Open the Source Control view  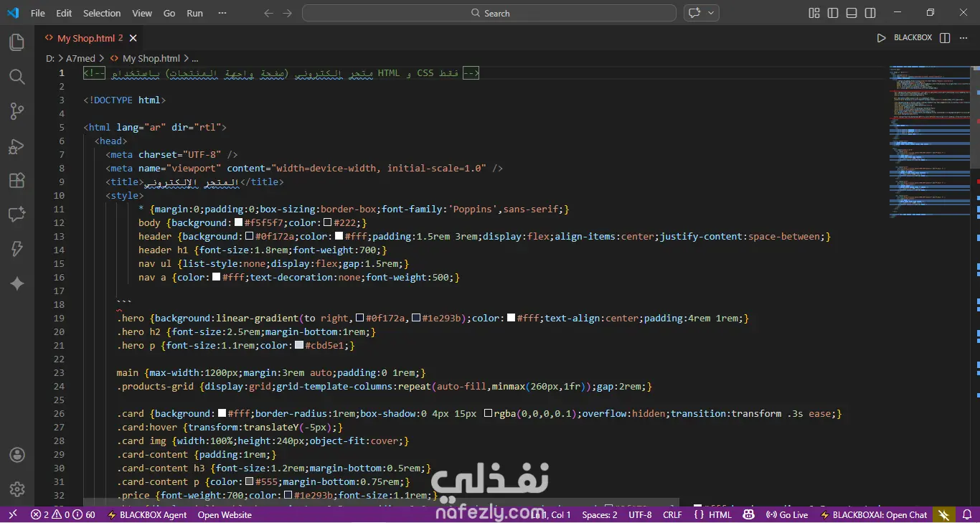17,111
